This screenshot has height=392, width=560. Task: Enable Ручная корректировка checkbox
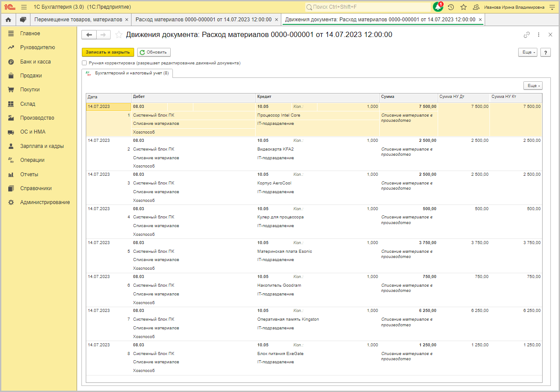point(84,63)
